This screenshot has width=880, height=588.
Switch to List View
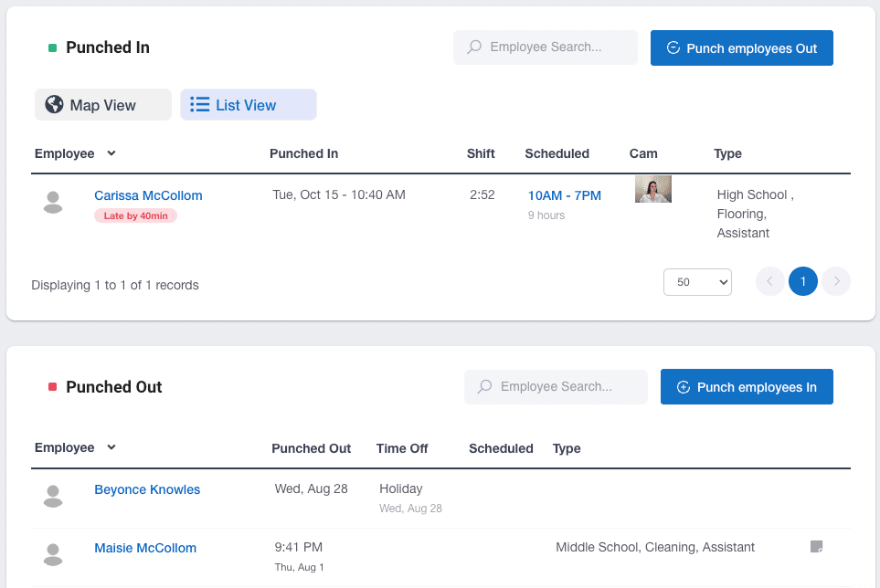(x=248, y=104)
